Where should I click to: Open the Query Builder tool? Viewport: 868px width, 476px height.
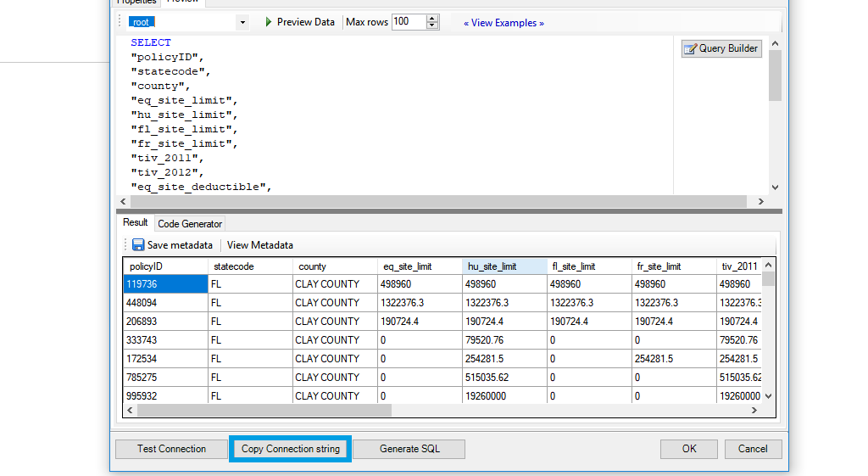click(x=721, y=48)
